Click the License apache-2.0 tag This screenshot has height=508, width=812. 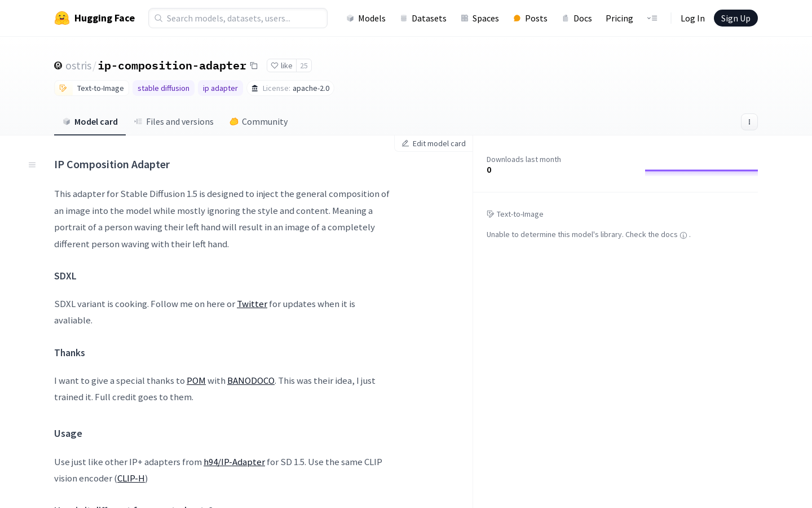(290, 88)
